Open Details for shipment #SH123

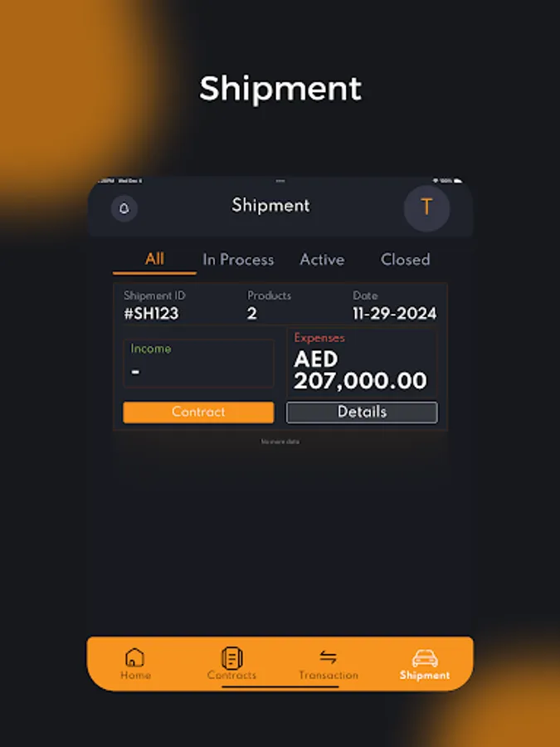point(362,413)
